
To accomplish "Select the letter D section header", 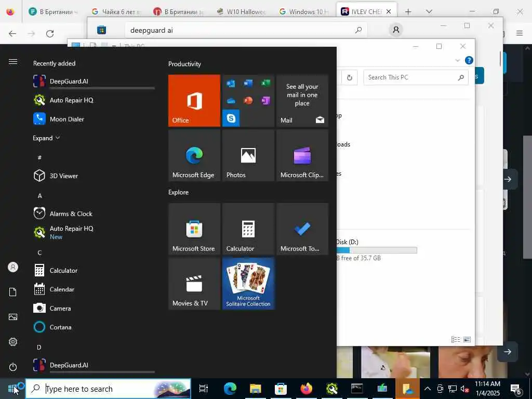I will (x=39, y=348).
